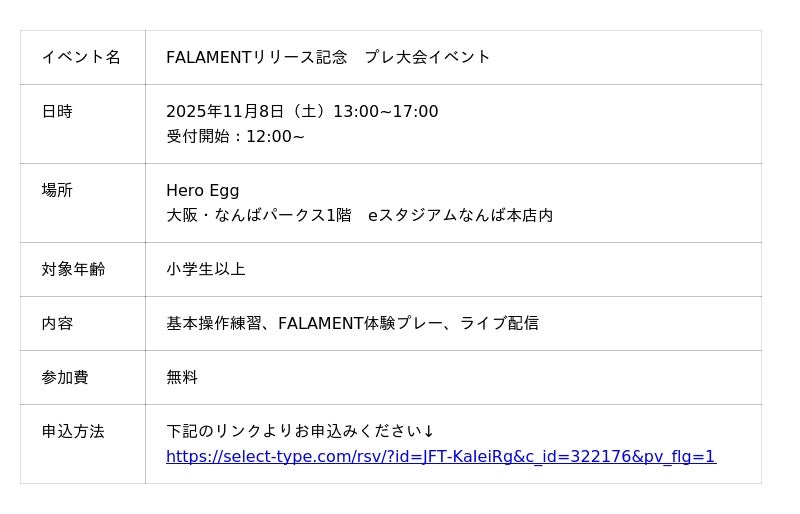The image size is (800, 514).
Task: Click the 対象年齢 row label
Action: (73, 269)
